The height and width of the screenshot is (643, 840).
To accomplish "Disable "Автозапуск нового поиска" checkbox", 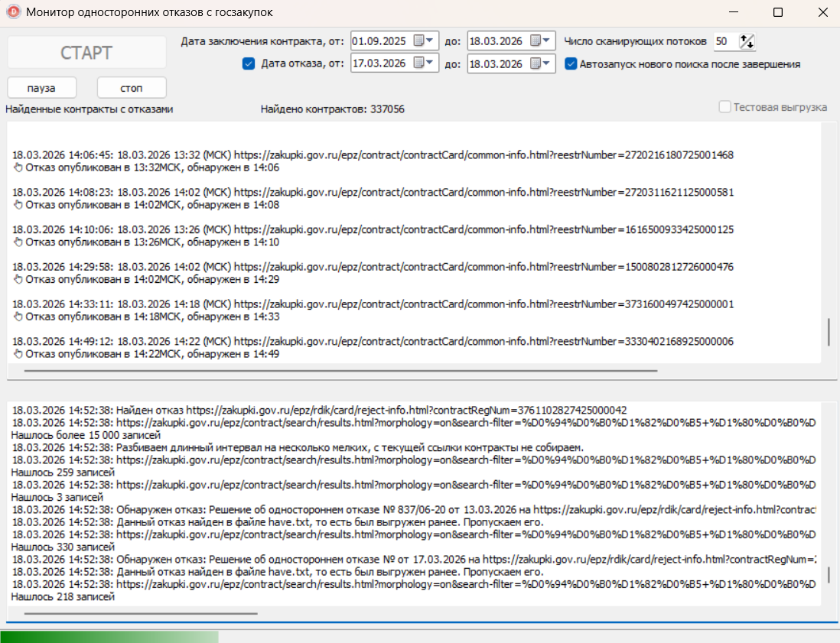I will [571, 64].
